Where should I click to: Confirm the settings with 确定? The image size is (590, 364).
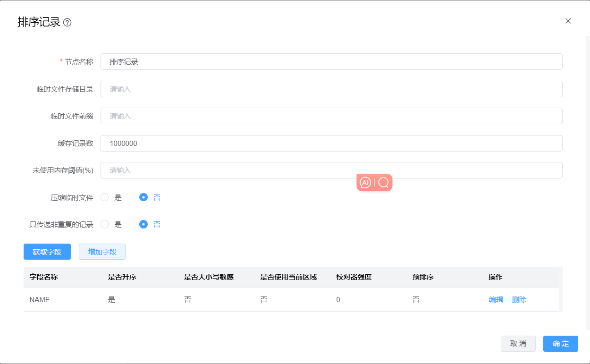point(560,344)
